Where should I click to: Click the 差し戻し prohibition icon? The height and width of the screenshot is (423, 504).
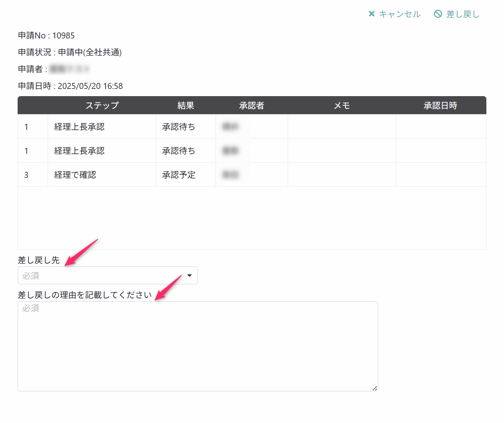(438, 14)
